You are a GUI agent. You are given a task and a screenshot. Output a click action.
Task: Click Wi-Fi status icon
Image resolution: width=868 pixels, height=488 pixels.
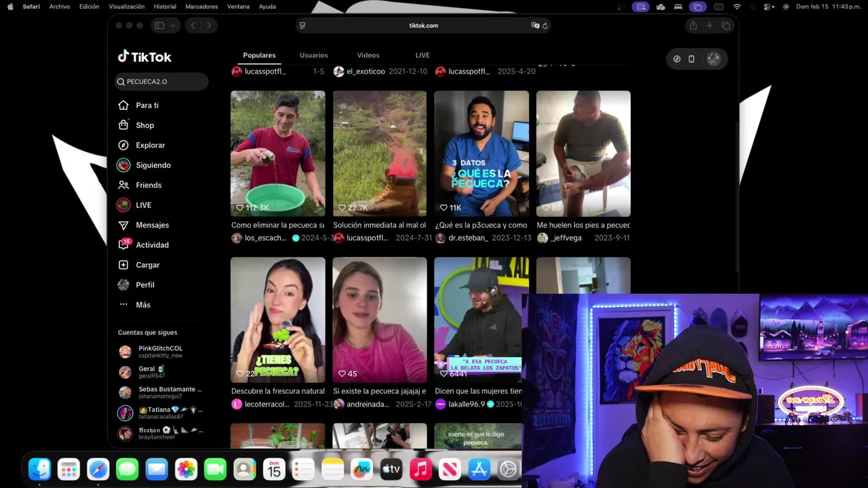(x=737, y=7)
